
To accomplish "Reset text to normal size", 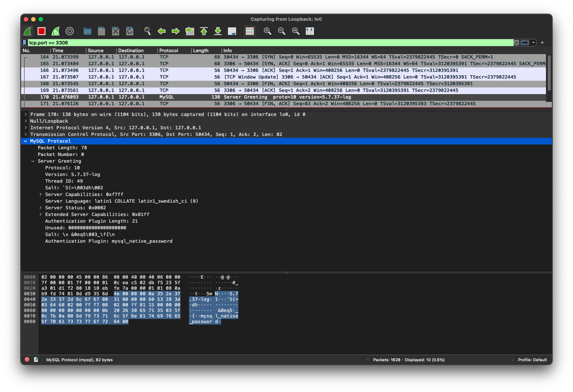I will (296, 31).
